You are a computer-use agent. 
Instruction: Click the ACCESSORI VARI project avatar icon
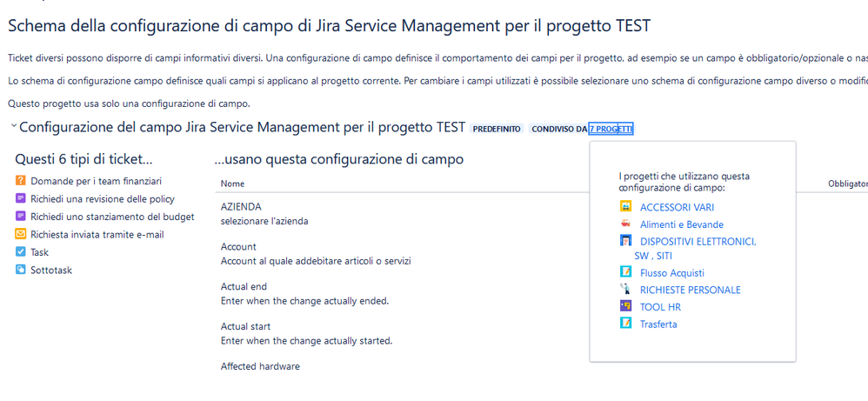(x=625, y=207)
